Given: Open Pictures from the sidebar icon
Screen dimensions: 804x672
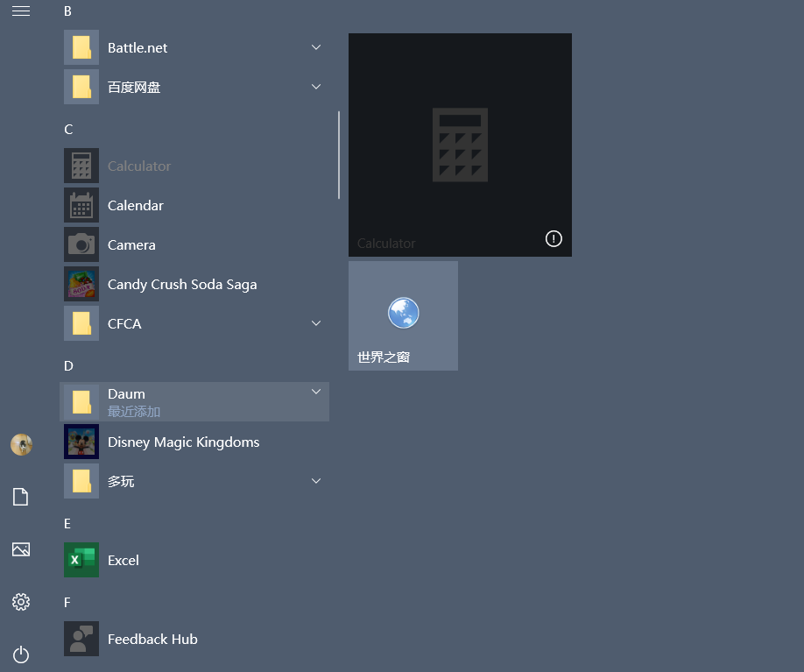Looking at the screenshot, I should (x=20, y=549).
